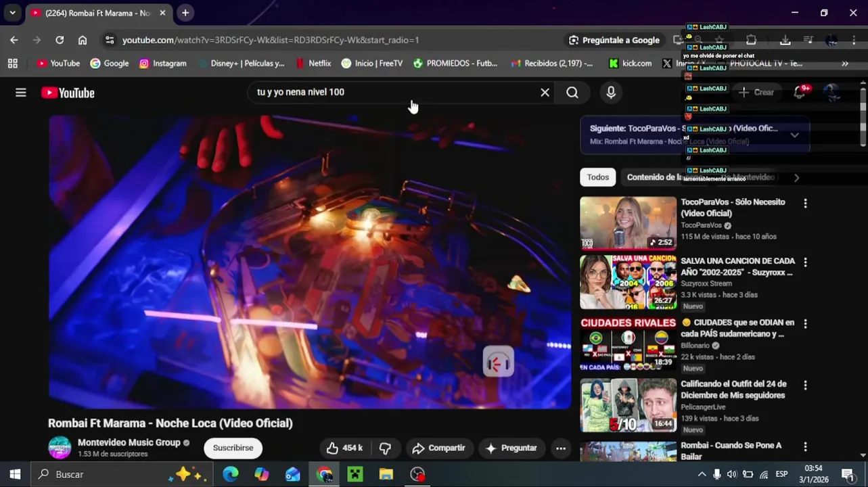
Task: Open Windows Start menu
Action: pos(15,474)
